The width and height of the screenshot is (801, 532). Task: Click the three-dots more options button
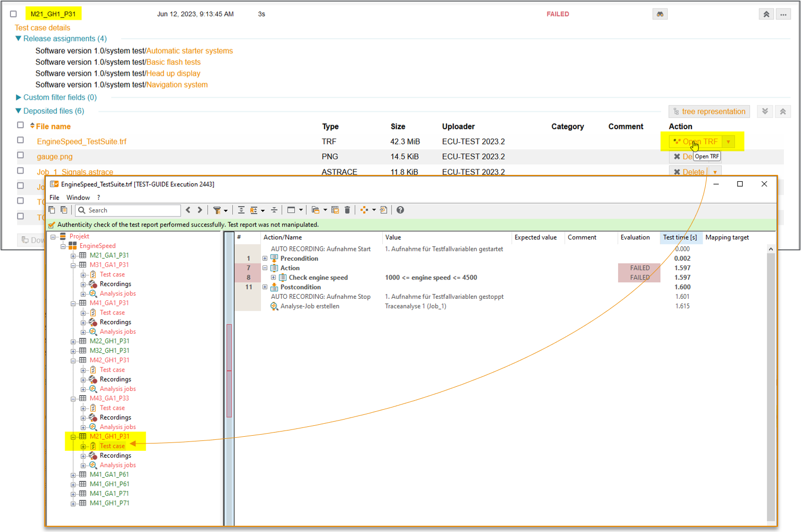point(783,14)
